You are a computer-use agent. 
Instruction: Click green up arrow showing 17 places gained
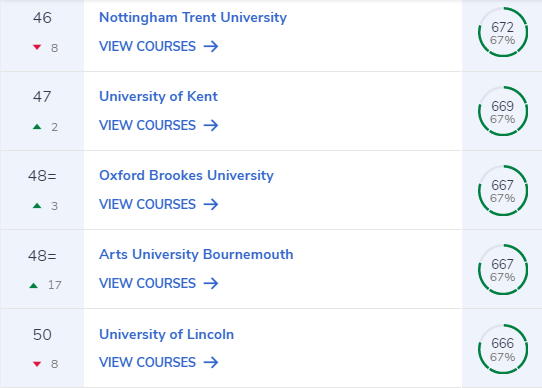pyautogui.click(x=34, y=285)
